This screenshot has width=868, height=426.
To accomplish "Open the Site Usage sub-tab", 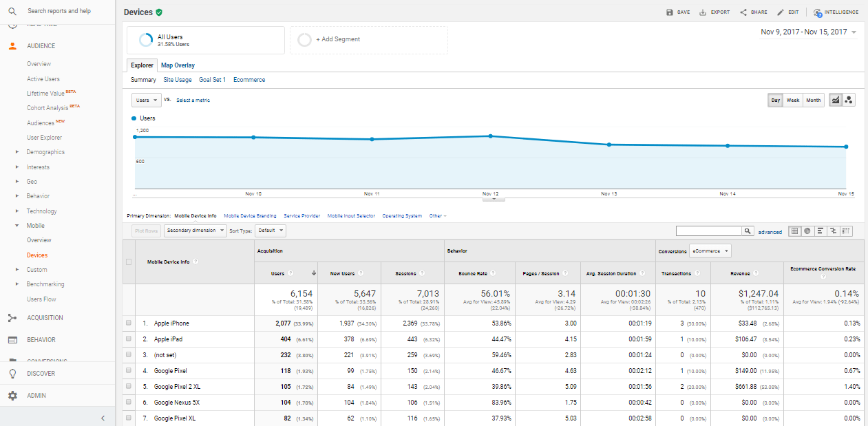I will (x=178, y=80).
